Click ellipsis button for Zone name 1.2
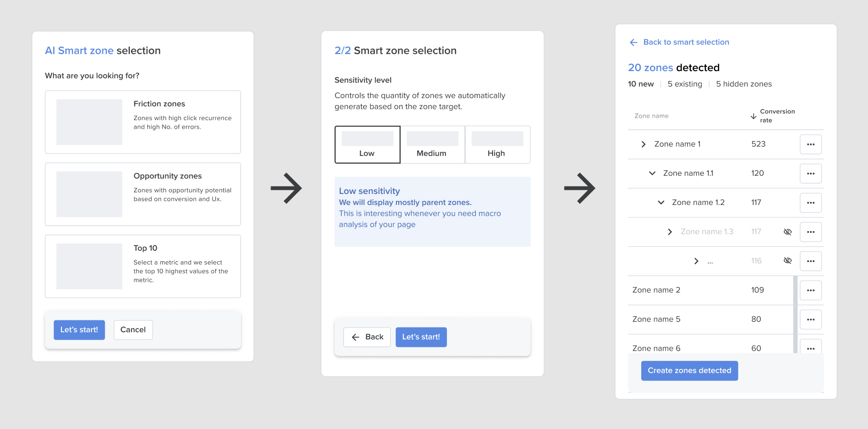The width and height of the screenshot is (868, 429). [x=810, y=203]
